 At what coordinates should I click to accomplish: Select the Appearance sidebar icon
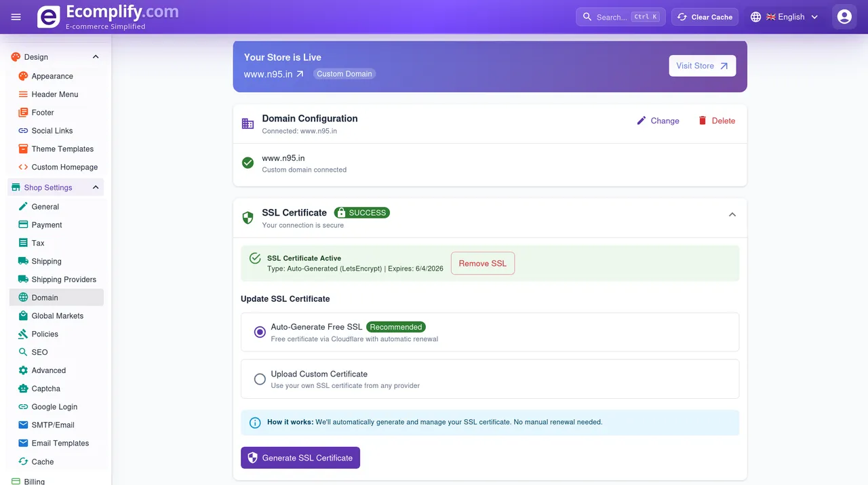22,76
